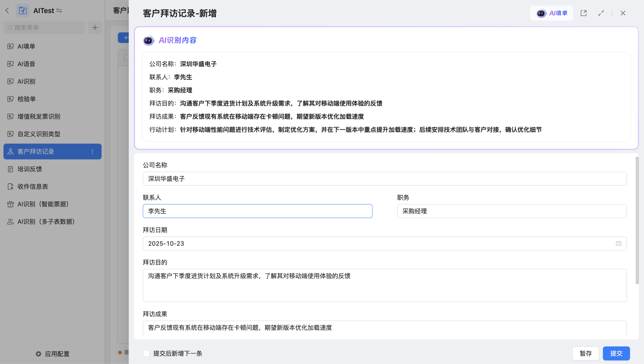Image resolution: width=644 pixels, height=364 pixels.
Task: Open AI识别（多子表数据）in the sidebar
Action: point(46,221)
